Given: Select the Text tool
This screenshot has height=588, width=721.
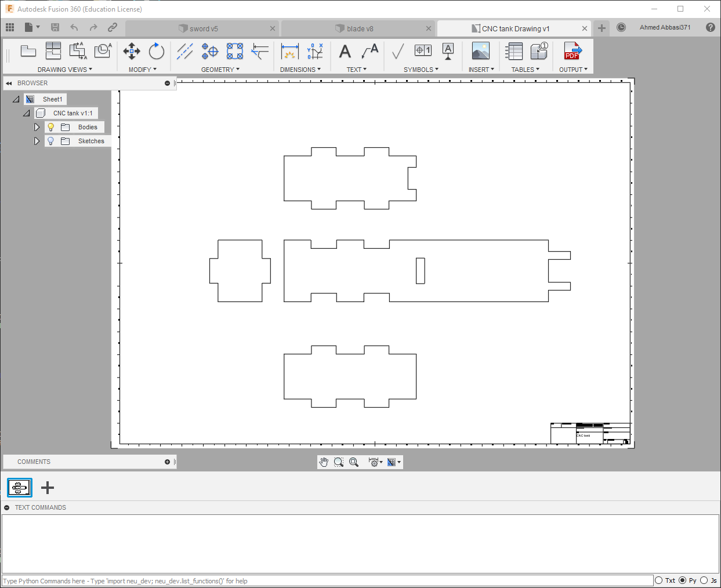Looking at the screenshot, I should pyautogui.click(x=345, y=51).
